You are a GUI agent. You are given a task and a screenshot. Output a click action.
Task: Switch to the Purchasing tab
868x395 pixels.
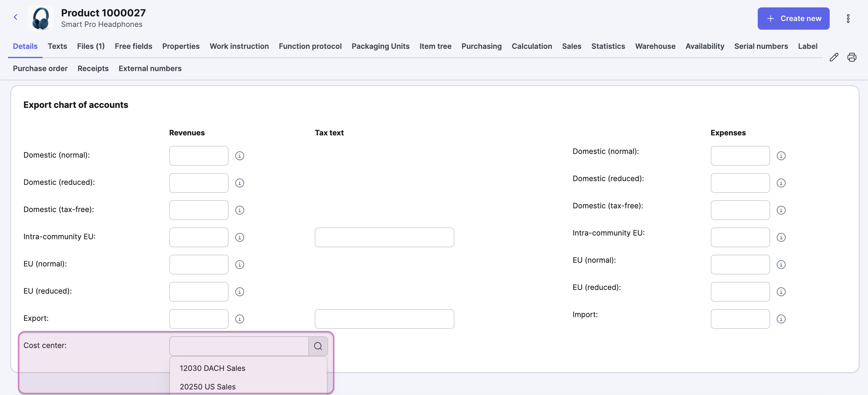pos(481,46)
